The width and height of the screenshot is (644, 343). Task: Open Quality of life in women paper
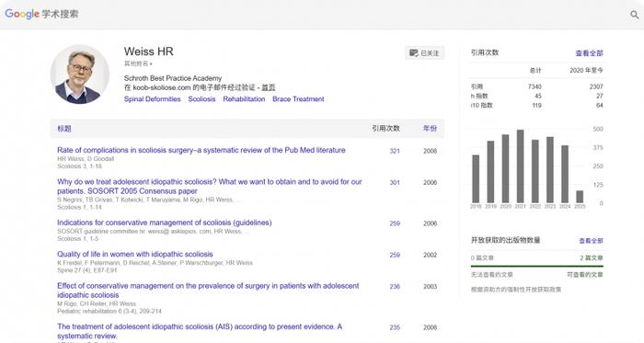pos(135,255)
